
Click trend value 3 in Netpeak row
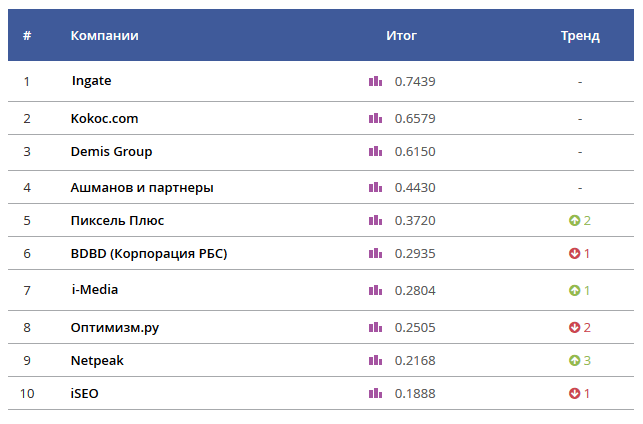(x=587, y=361)
